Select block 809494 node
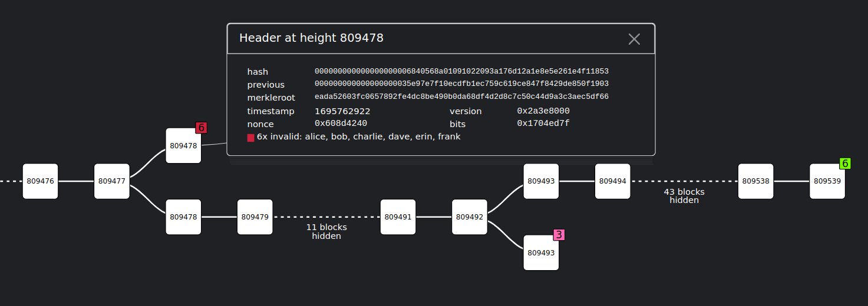Screen dimensions: 868x306 click(x=613, y=181)
